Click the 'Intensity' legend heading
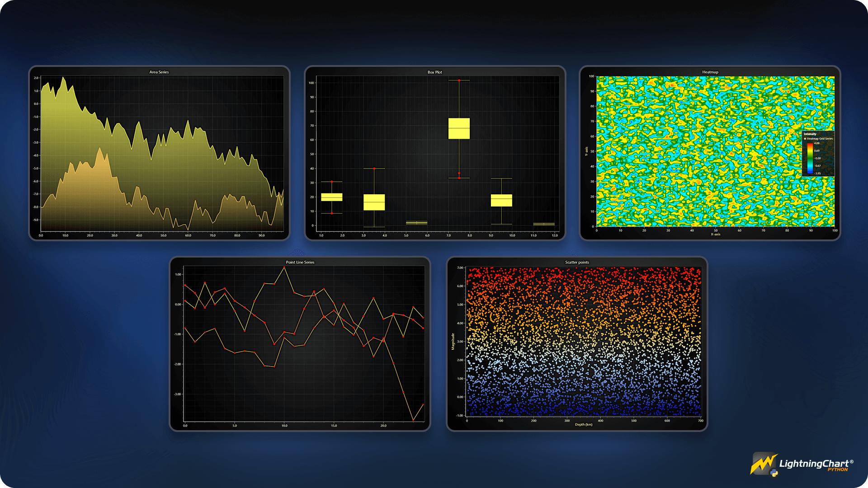Image resolution: width=868 pixels, height=488 pixels. click(x=810, y=134)
